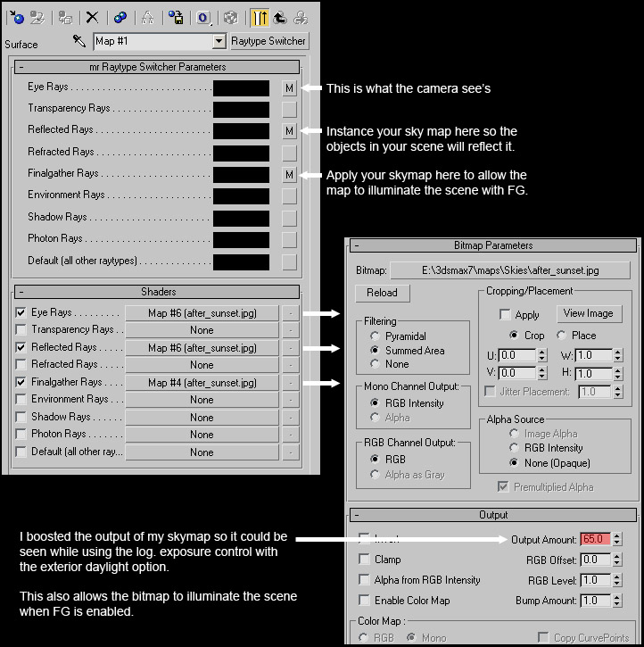Click the map button beside Transparency Rays
The height and width of the screenshot is (647, 644).
pyautogui.click(x=289, y=110)
